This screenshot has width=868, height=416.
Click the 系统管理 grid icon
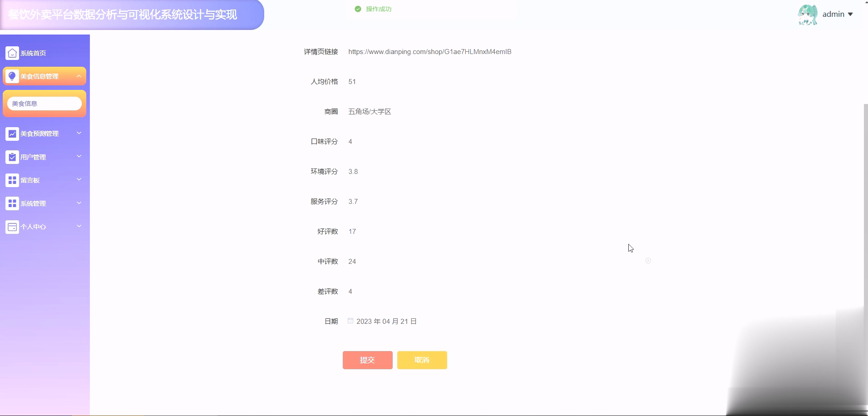click(x=12, y=203)
